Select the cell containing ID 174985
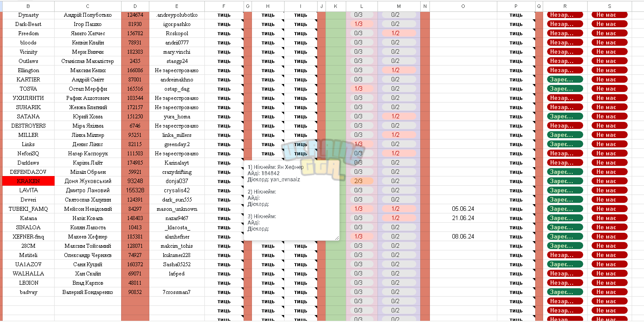This screenshot has width=644, height=323. (135, 162)
